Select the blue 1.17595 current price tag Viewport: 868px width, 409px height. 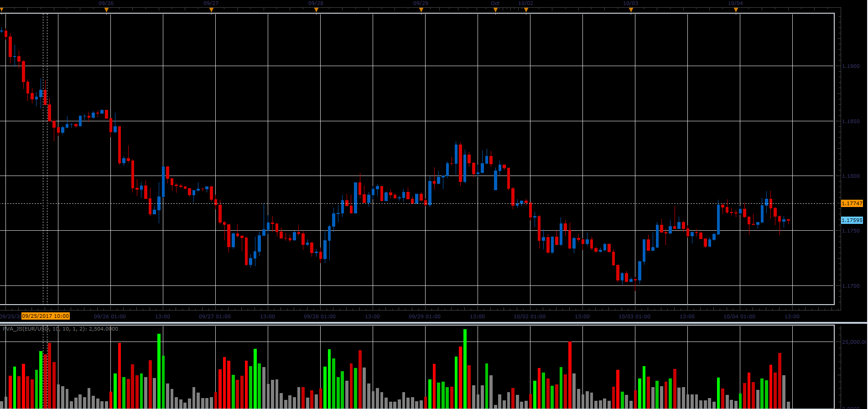pyautogui.click(x=852, y=220)
